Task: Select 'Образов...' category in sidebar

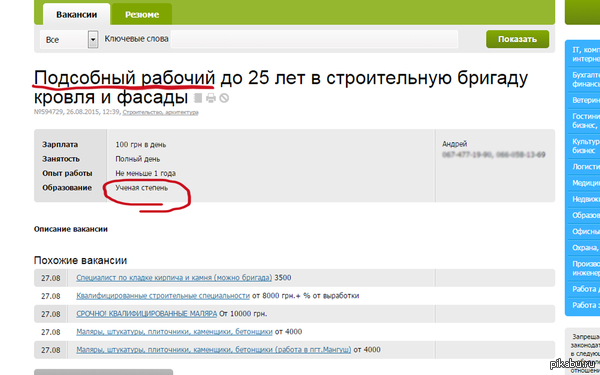Action: pos(585,215)
